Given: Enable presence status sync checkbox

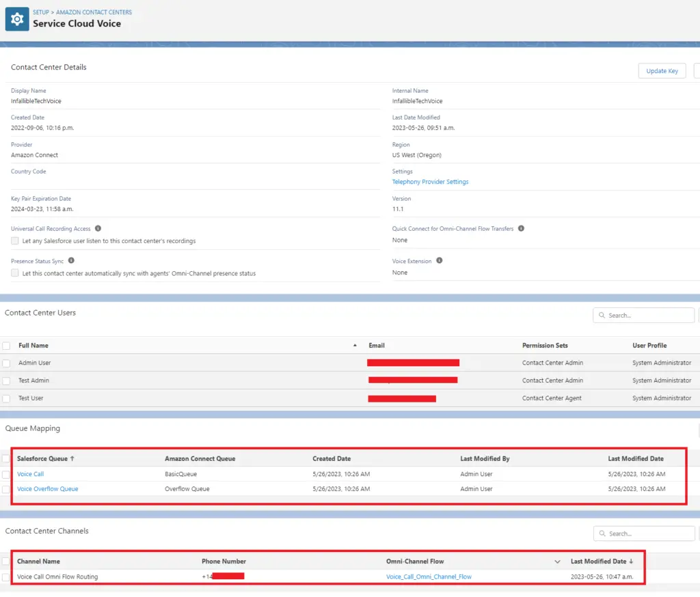Looking at the screenshot, I should [15, 273].
